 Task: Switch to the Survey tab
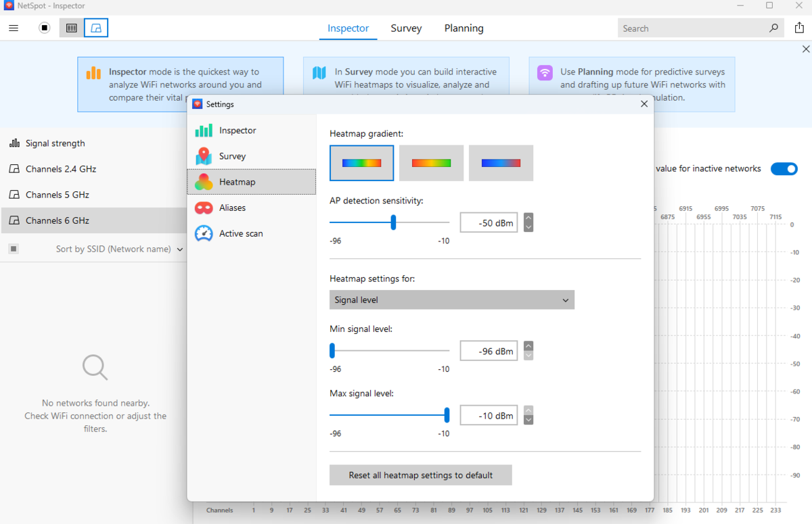point(406,28)
